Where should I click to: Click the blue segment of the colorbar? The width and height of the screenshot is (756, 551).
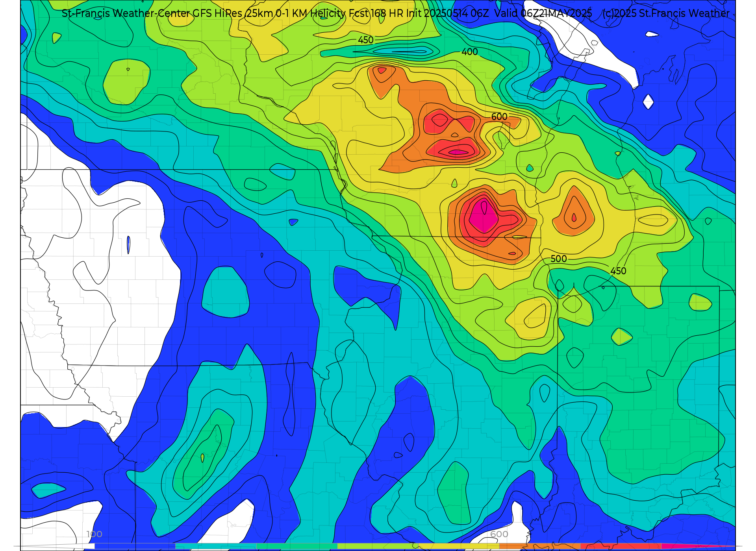pos(135,546)
